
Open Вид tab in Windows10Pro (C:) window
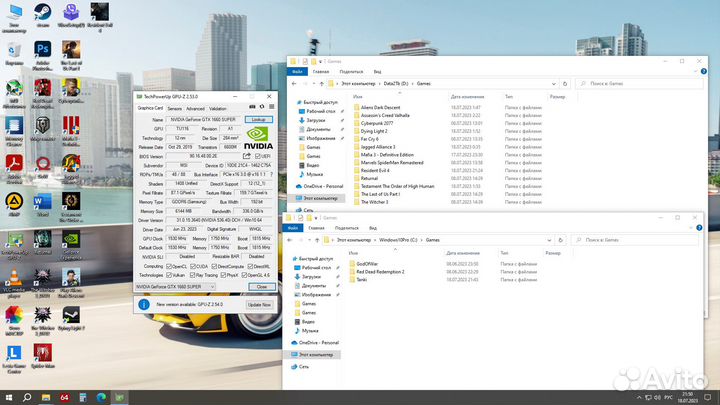373,228
